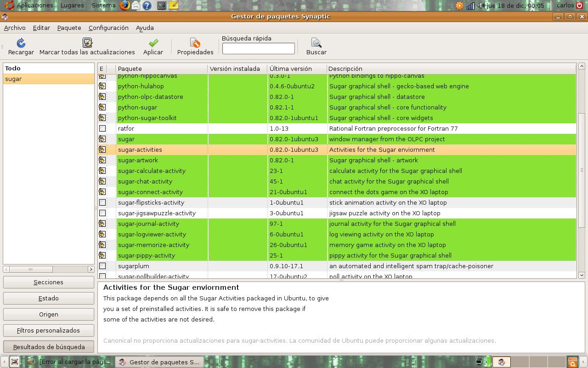
Task: Click Marcar todas las actualizaciones icon
Action: tap(87, 43)
